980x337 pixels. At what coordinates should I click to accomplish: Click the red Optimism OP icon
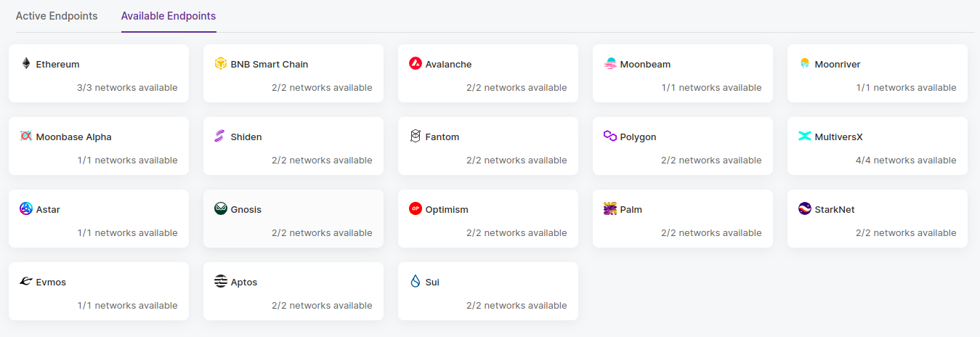[416, 209]
